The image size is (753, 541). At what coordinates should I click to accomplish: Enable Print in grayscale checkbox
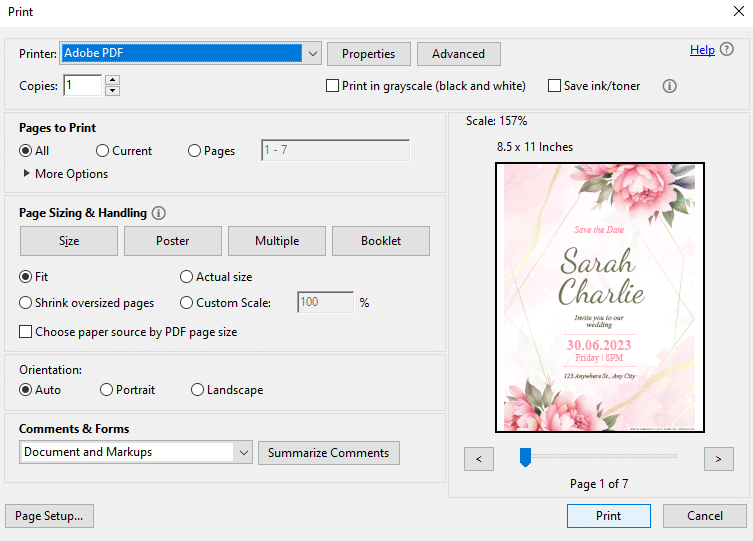(x=332, y=86)
